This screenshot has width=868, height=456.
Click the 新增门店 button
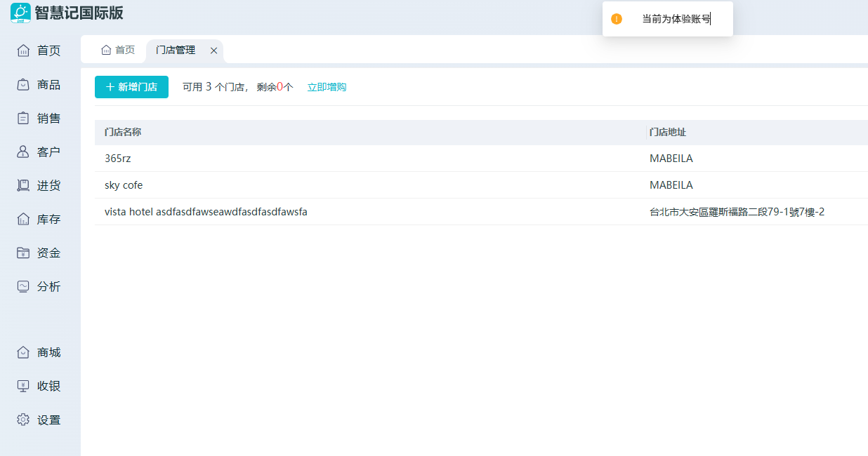click(x=131, y=87)
